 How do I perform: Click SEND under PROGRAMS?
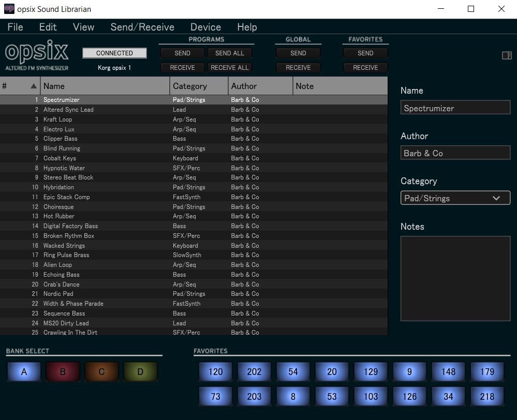click(x=182, y=53)
